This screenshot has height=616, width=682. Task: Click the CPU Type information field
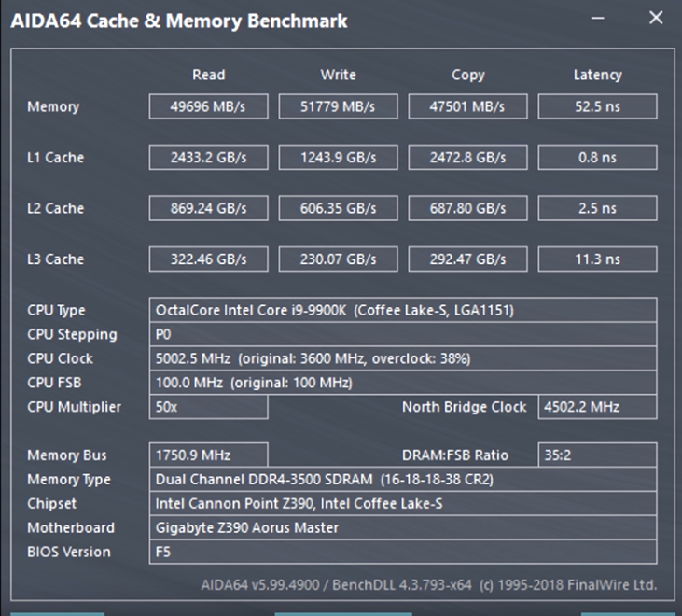(x=403, y=310)
